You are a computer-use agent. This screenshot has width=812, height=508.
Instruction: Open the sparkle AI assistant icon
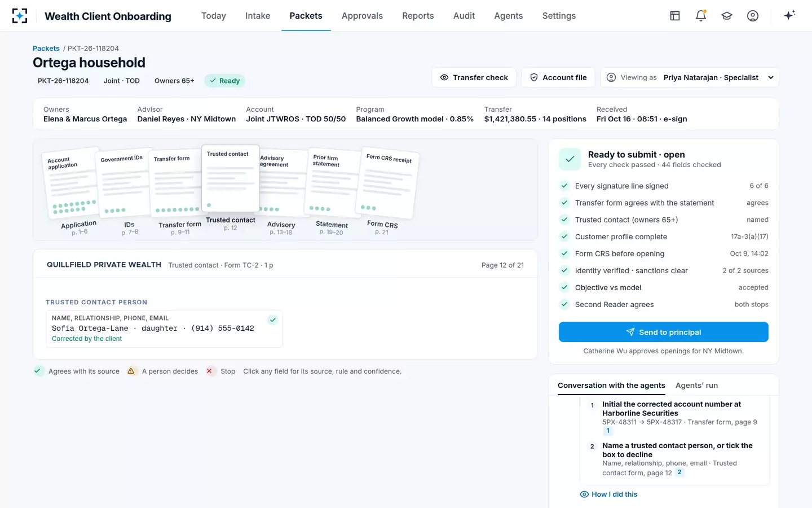(x=789, y=15)
